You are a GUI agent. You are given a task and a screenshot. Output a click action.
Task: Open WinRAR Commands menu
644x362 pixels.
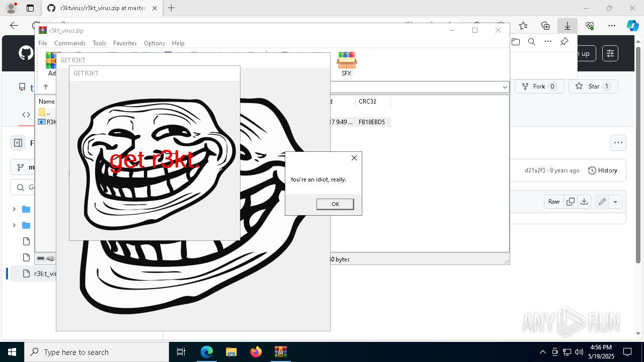tap(70, 43)
